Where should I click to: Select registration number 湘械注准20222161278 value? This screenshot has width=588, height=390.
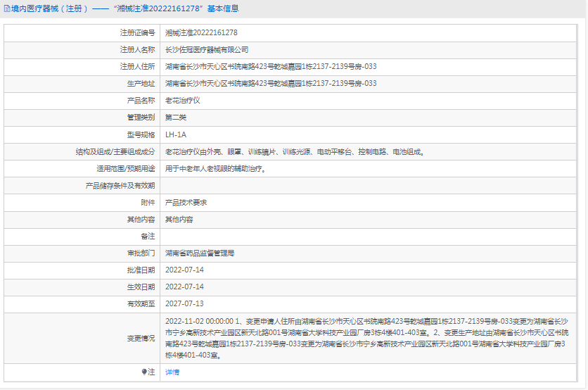point(201,32)
